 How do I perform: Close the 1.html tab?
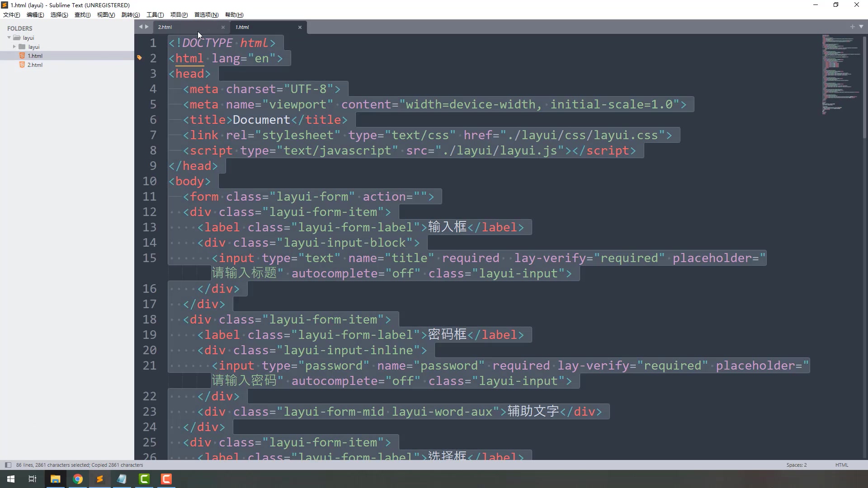[300, 27]
